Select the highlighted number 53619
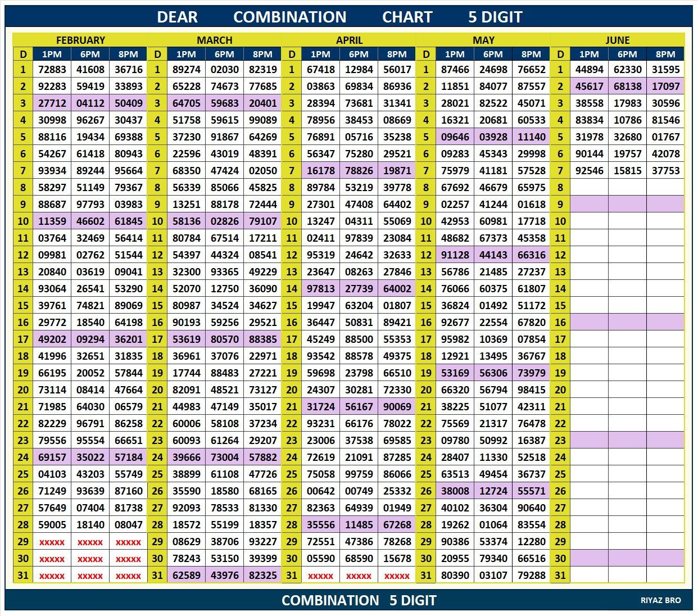698x616 pixels. pyautogui.click(x=186, y=339)
